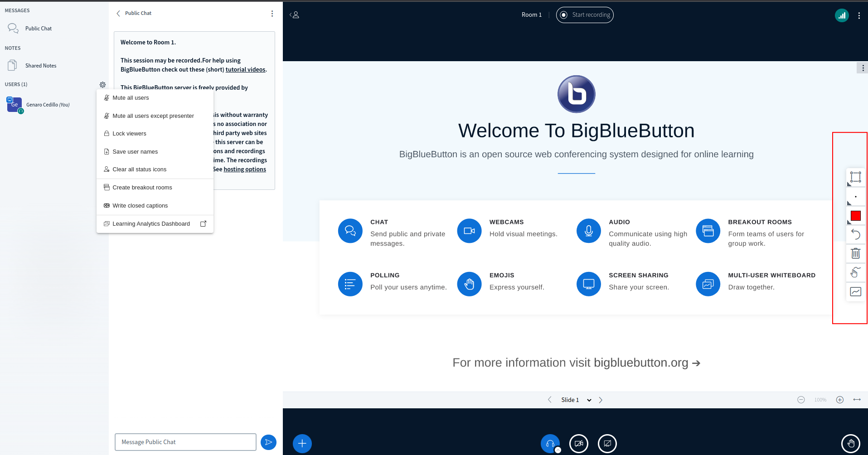868x455 pixels.
Task: Open the red color picker
Action: [x=856, y=216]
